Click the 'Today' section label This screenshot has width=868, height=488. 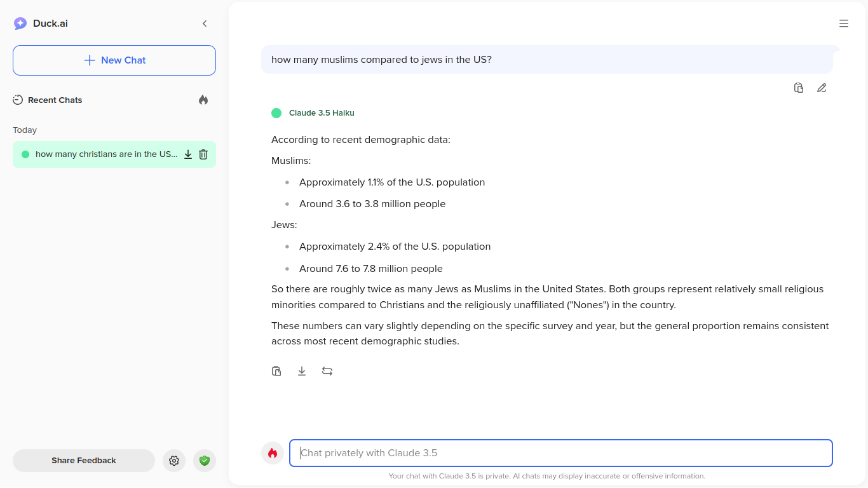pyautogui.click(x=25, y=130)
